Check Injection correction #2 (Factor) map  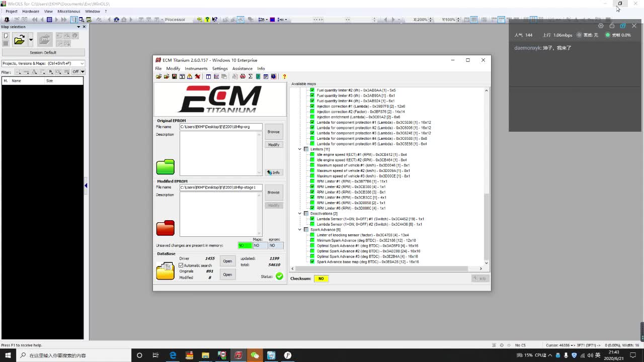[x=312, y=112]
